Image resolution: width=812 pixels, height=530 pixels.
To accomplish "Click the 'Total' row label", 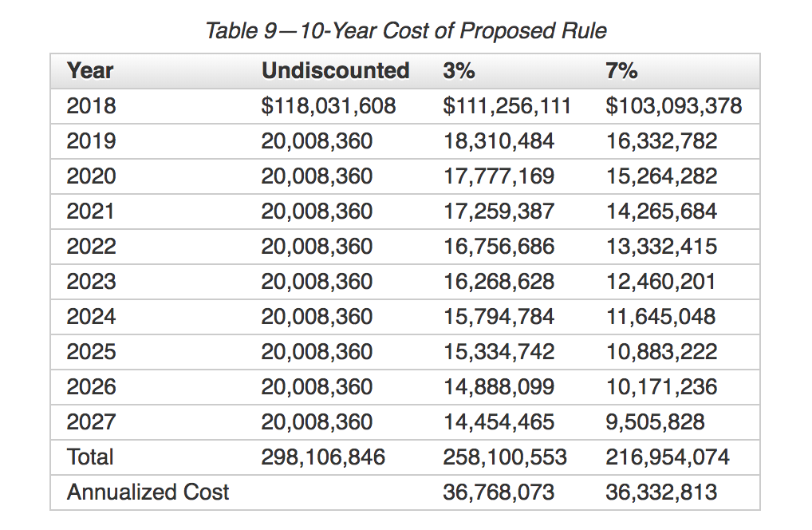I will (90, 457).
